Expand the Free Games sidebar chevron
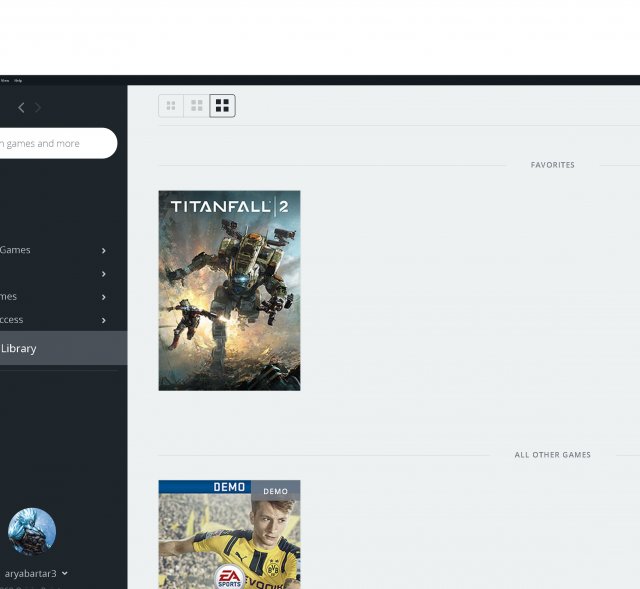640x589 pixels. (104, 297)
